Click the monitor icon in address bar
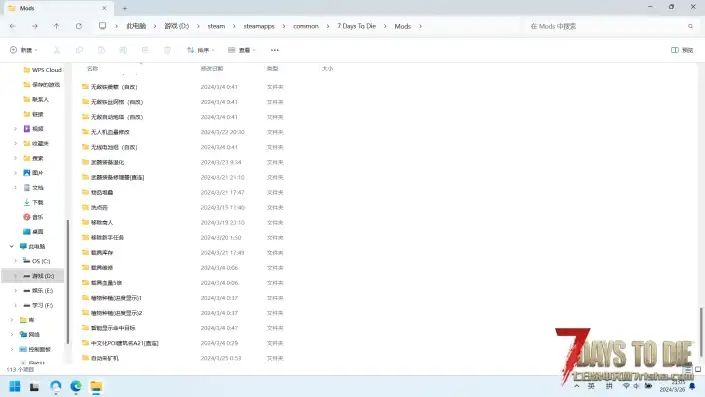The image size is (705, 397). pos(103,26)
